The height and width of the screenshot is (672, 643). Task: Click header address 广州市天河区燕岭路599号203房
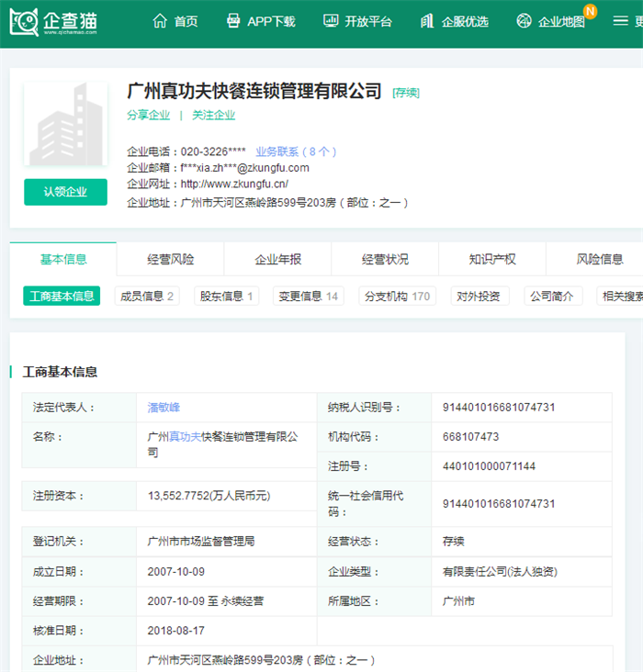pos(259,202)
